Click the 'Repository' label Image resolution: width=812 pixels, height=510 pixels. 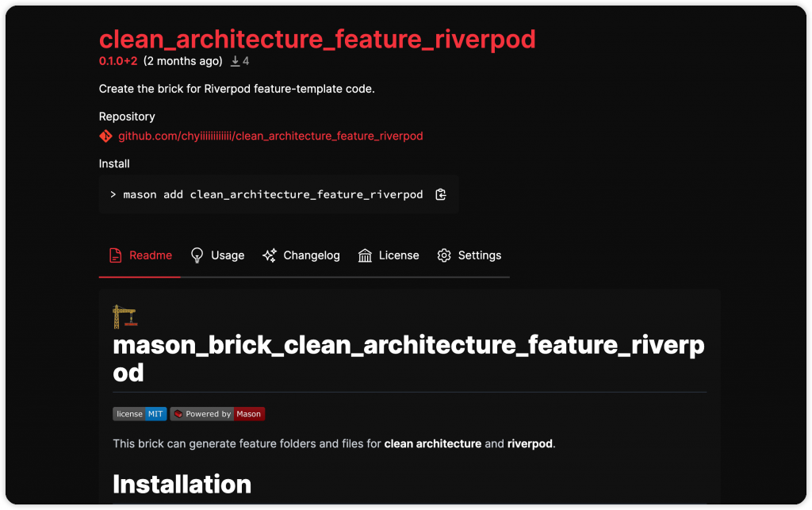tap(127, 117)
